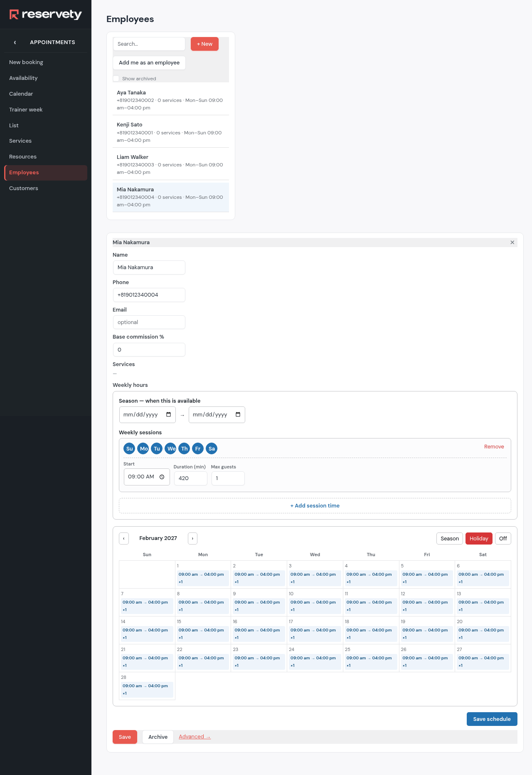532x775 pixels.
Task: Close the Mia Nakamura details panel
Action: click(x=512, y=243)
